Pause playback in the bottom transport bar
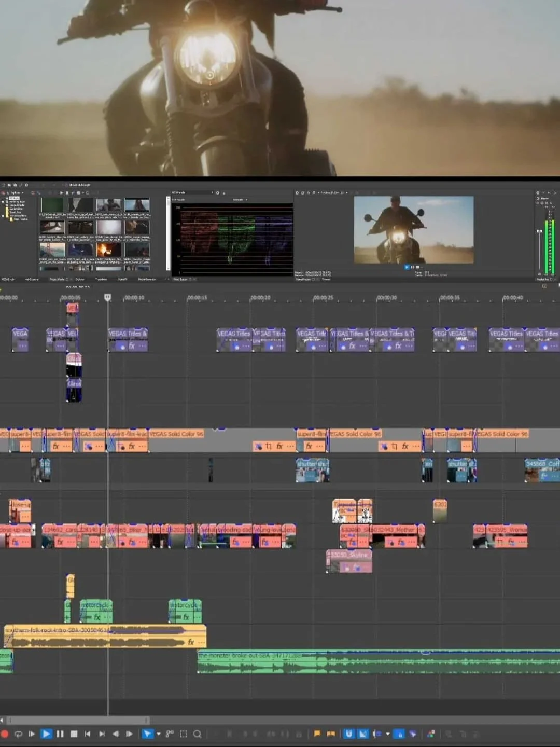Viewport: 560px width, 747px height. pos(60,734)
